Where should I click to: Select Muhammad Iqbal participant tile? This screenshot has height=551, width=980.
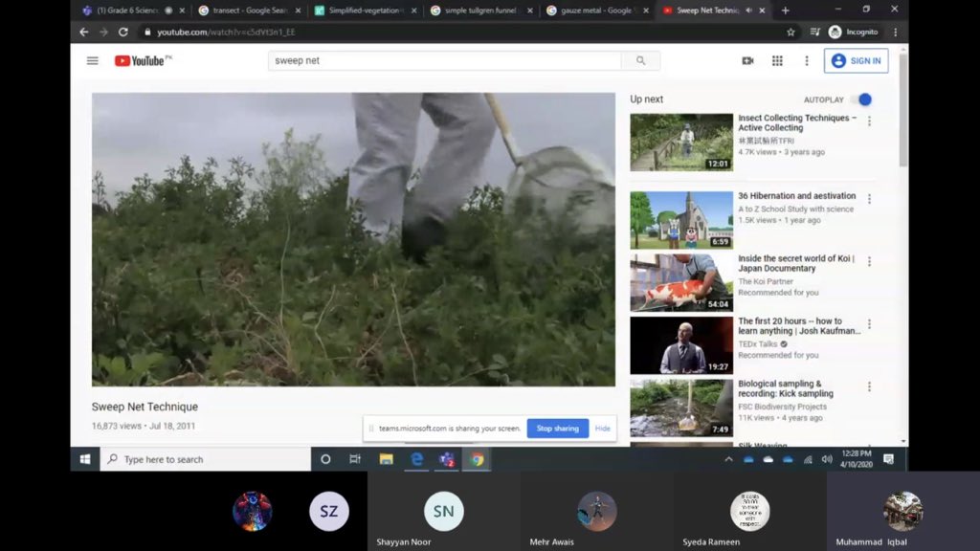[x=903, y=511]
